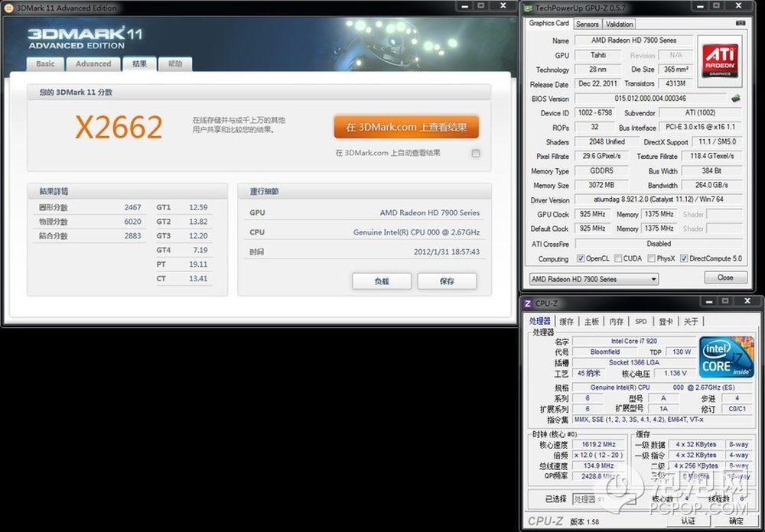Click the 3DMark 11 title bar icon
765x532 pixels.
(8, 8)
